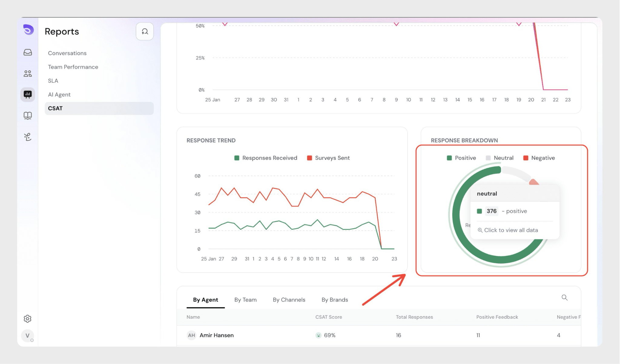Click the AI assistant button beside Reports
Screen dimensions: 620x364
click(145, 31)
